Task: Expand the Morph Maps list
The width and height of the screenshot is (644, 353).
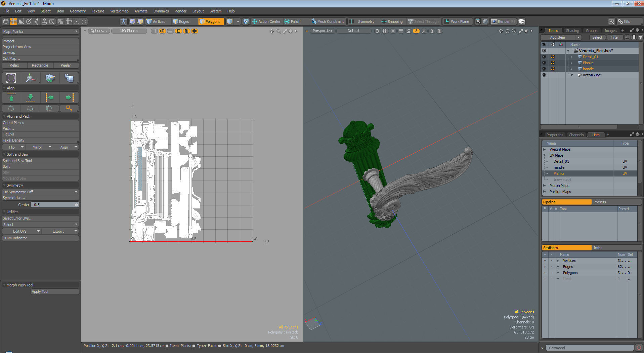Action: pyautogui.click(x=545, y=186)
